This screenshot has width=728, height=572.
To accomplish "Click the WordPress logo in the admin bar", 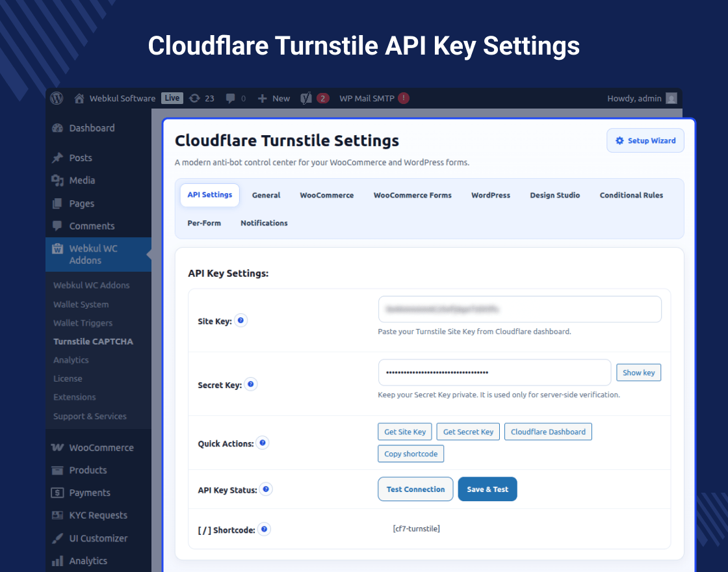I will (x=57, y=98).
